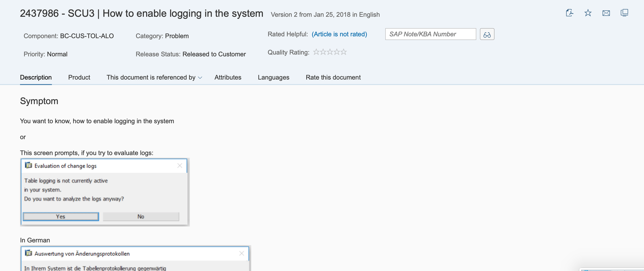
Task: Go to the Attributes tab
Action: 228,77
